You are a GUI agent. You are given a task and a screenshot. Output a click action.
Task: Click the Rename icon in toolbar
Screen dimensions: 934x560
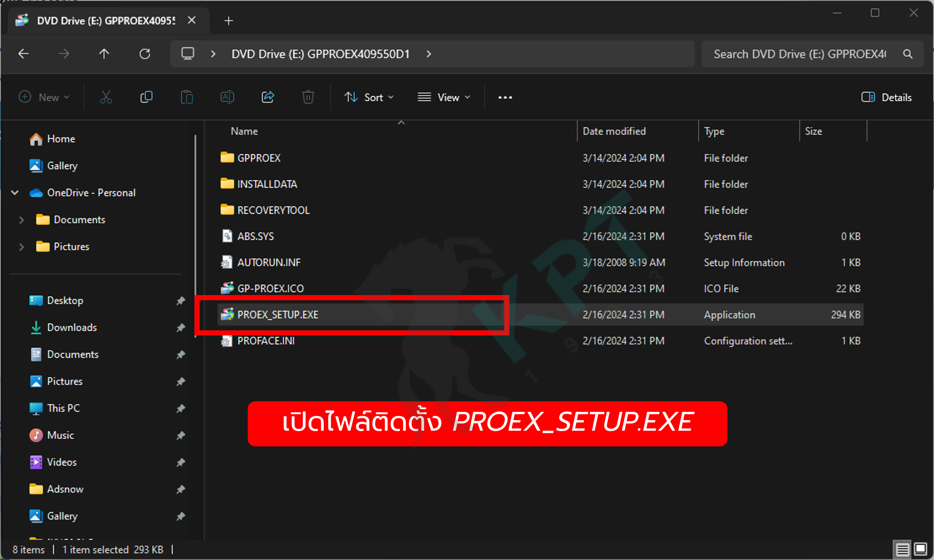point(227,97)
